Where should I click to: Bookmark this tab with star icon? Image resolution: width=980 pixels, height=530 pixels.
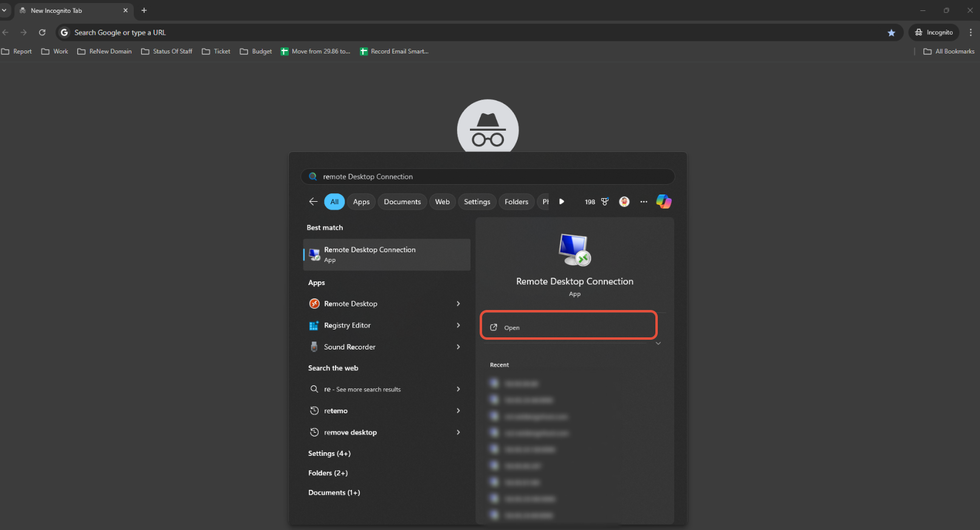891,33
